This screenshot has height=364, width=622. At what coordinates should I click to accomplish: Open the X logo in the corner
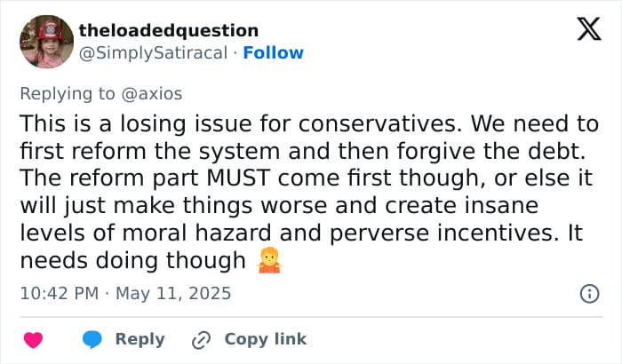click(x=589, y=29)
